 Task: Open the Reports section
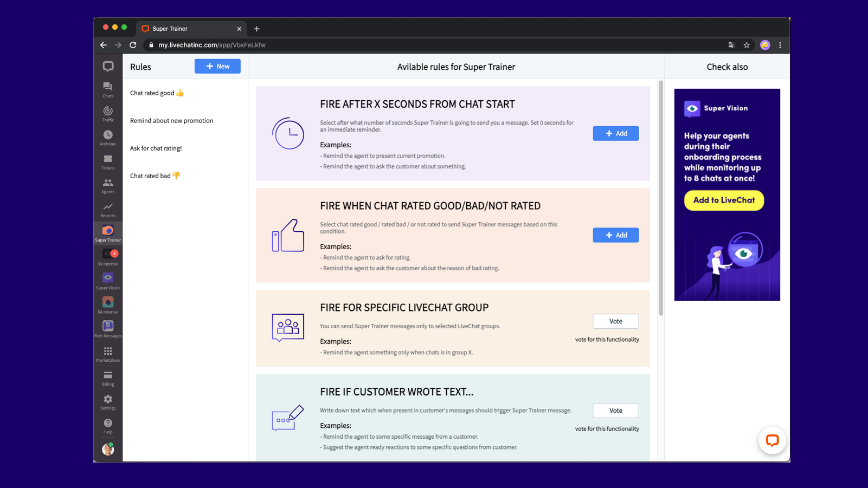point(108,210)
